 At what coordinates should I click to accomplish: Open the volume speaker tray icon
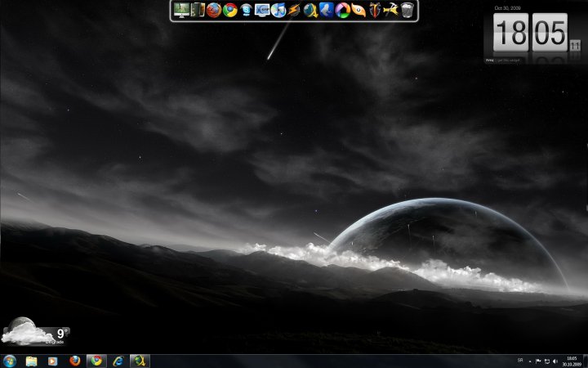(x=555, y=361)
